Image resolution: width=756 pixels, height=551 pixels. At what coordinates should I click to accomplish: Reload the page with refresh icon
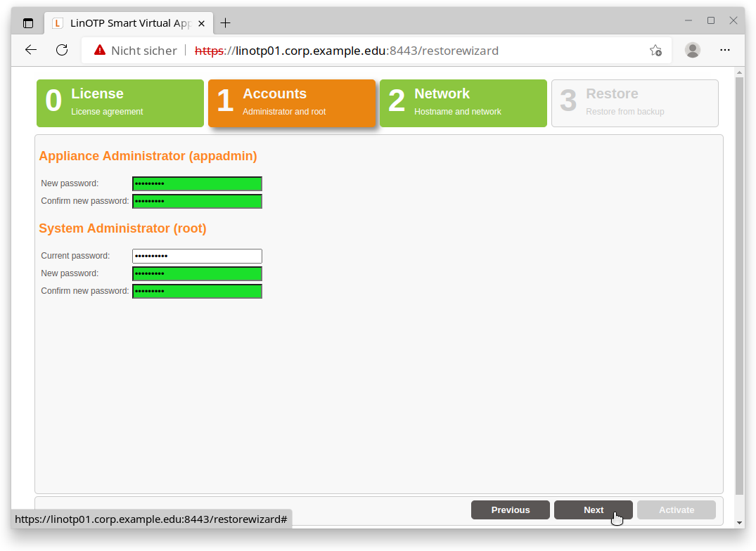(x=62, y=50)
